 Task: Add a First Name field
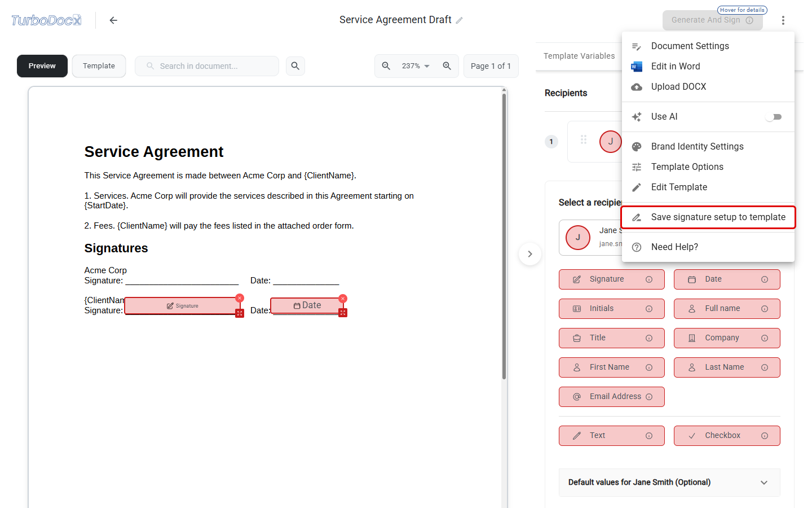click(612, 367)
